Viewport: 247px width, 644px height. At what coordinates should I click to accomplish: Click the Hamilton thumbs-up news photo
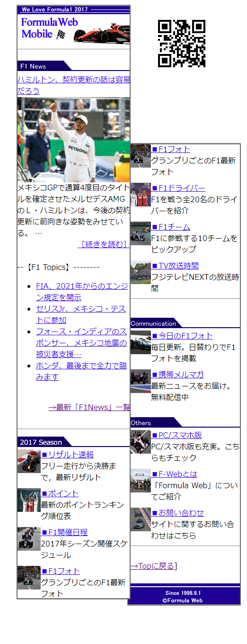(73, 140)
